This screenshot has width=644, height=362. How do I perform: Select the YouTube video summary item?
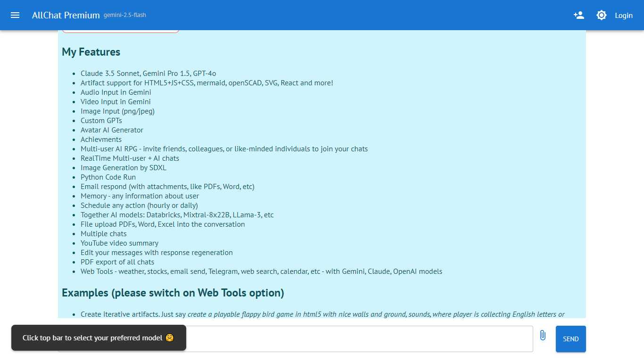(x=119, y=243)
